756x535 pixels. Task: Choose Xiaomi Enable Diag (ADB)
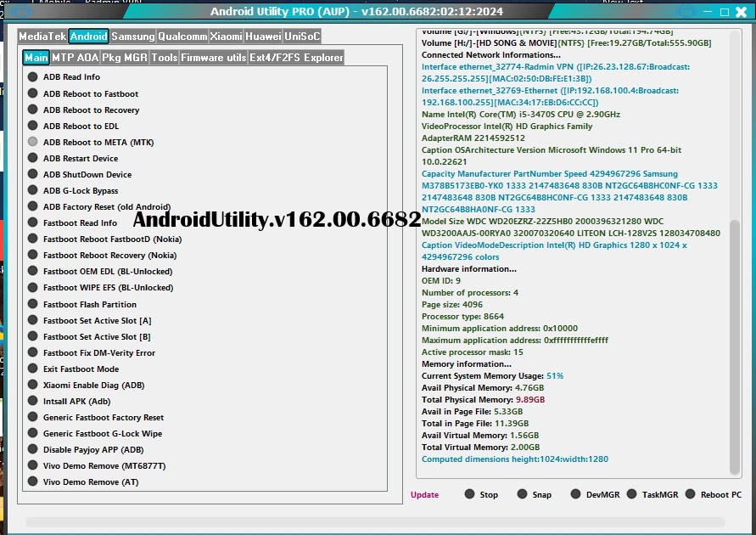[x=86, y=385]
